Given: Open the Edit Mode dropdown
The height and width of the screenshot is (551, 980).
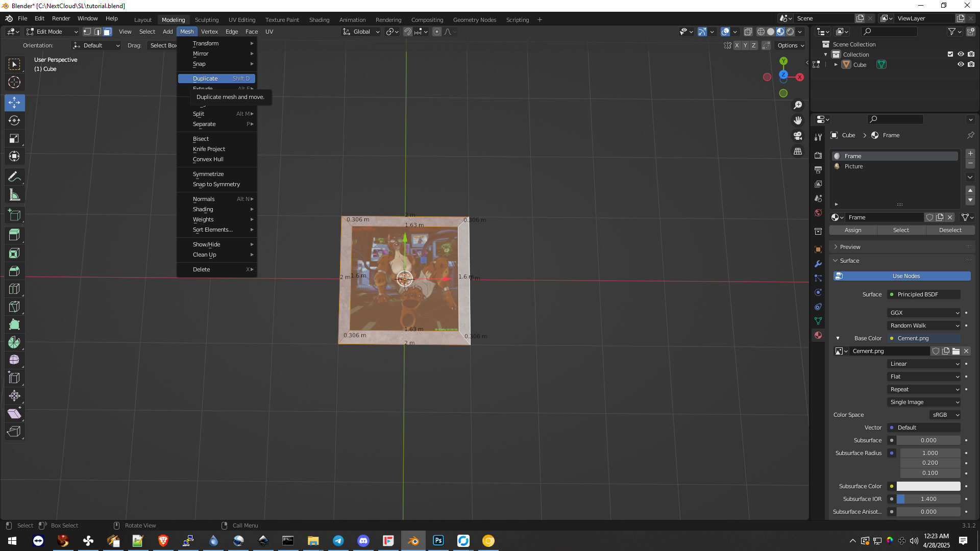Looking at the screenshot, I should coord(52,32).
